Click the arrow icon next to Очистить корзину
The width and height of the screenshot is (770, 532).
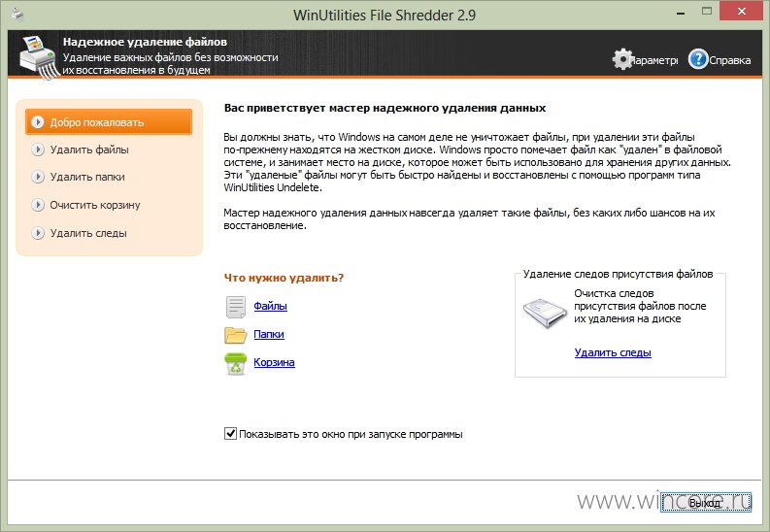pos(38,205)
